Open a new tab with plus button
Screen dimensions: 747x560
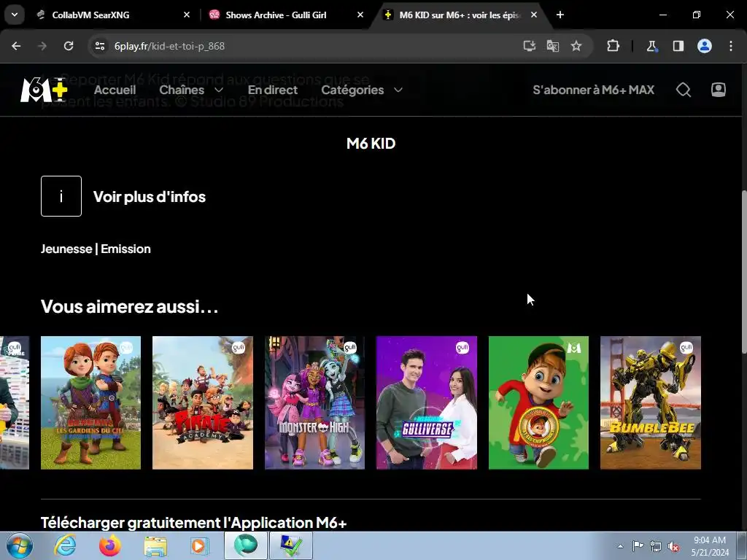point(560,15)
